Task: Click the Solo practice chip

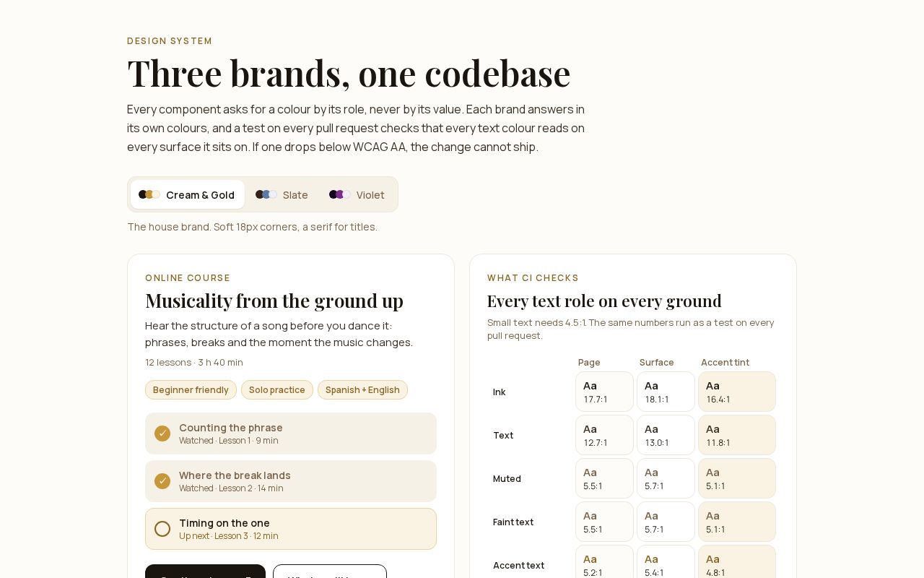Action: tap(277, 389)
